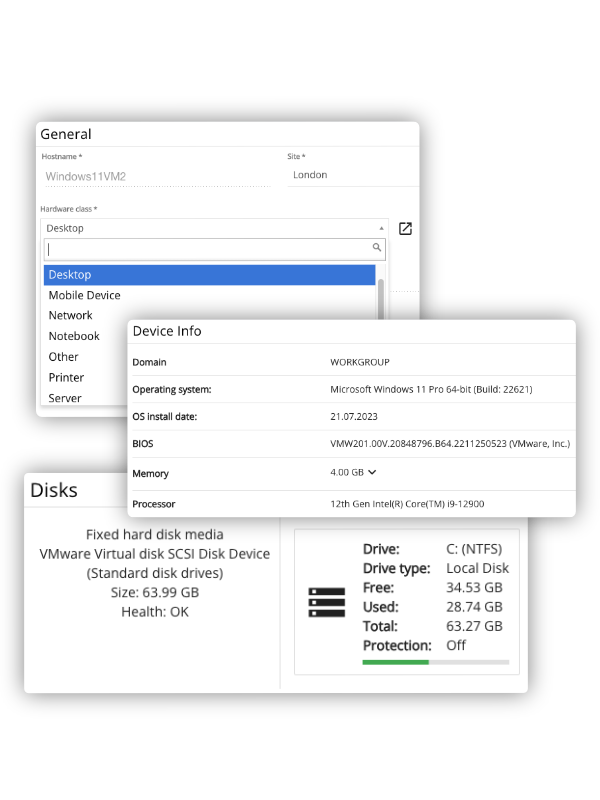The height and width of the screenshot is (800, 600).
Task: Click the Disks panel heading
Action: tap(54, 490)
